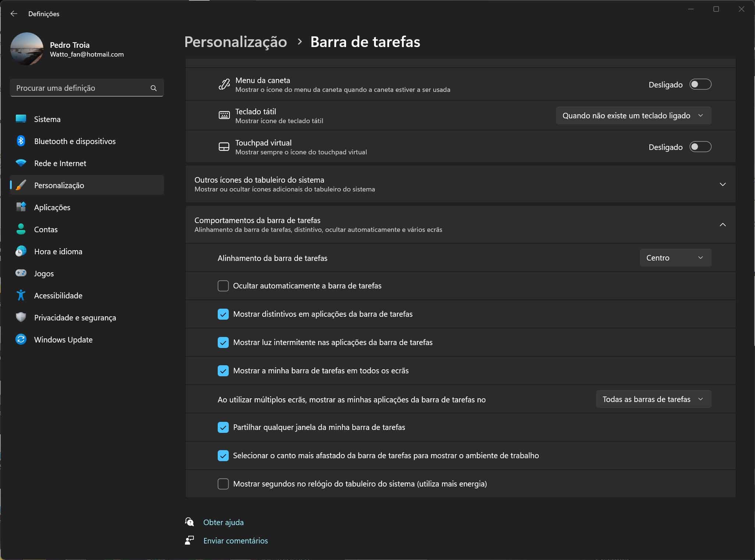Screen dimensions: 755x560
Task: Click the back arrow icon
Action: [x=14, y=14]
